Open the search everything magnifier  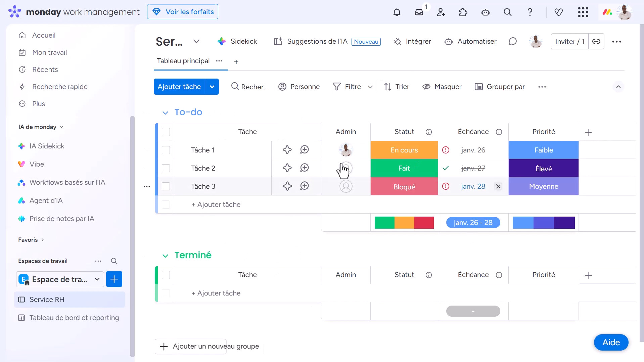point(507,12)
